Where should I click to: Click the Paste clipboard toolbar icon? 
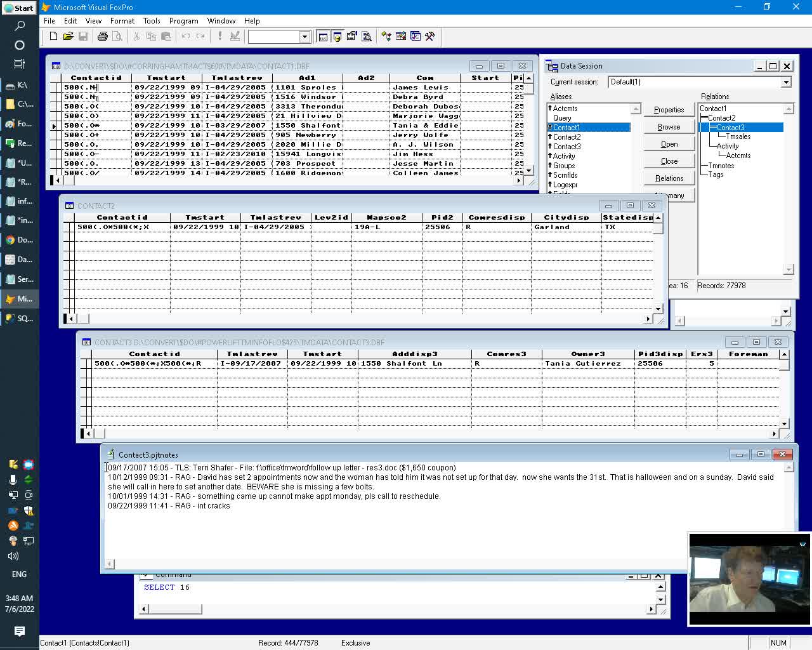166,37
